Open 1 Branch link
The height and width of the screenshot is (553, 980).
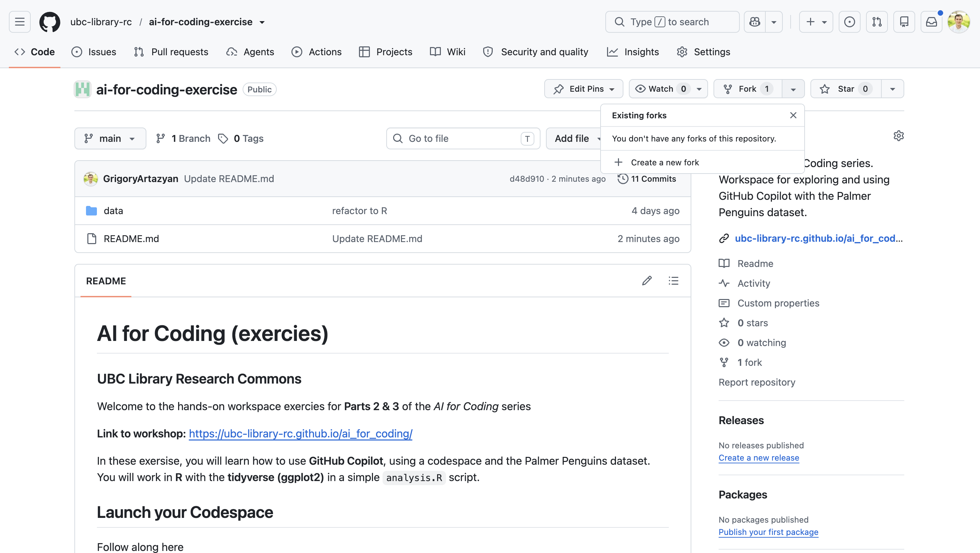tap(183, 138)
